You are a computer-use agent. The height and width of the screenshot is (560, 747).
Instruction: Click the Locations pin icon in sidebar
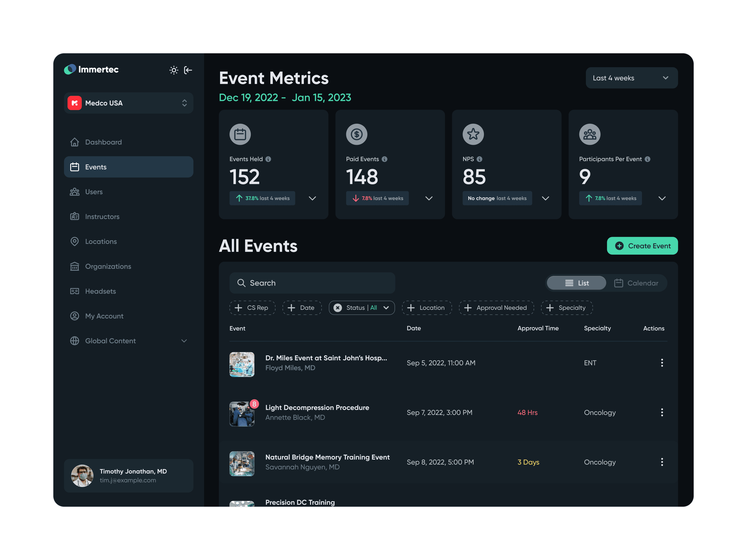[x=75, y=241]
